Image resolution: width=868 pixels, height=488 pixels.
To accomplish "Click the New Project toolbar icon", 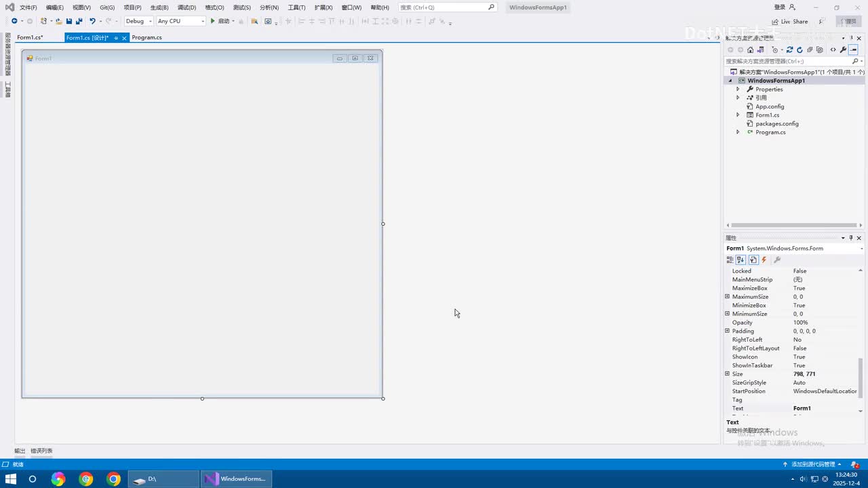I will [44, 21].
